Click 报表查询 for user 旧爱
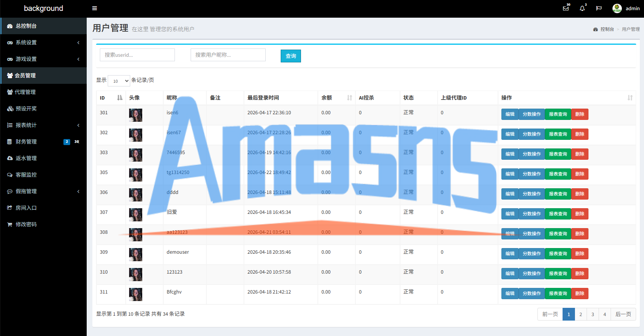The height and width of the screenshot is (336, 644). pos(558,214)
